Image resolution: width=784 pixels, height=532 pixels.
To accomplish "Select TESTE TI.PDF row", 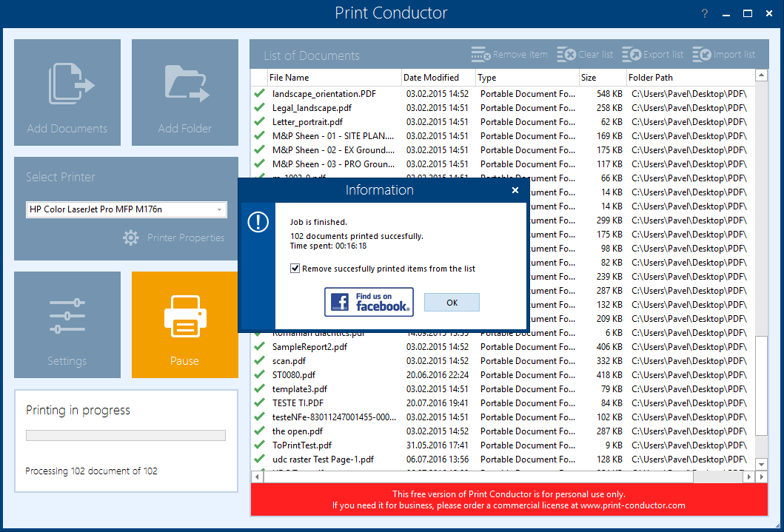I will [x=502, y=403].
